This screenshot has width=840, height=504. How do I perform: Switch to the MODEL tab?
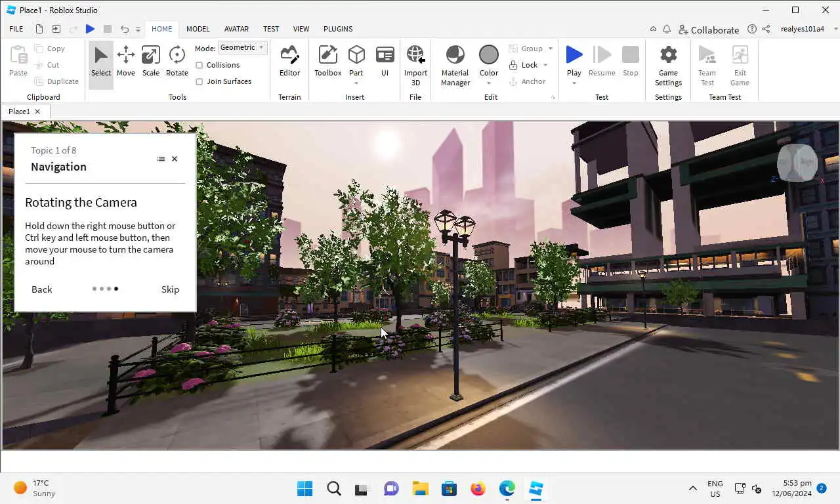pos(198,29)
